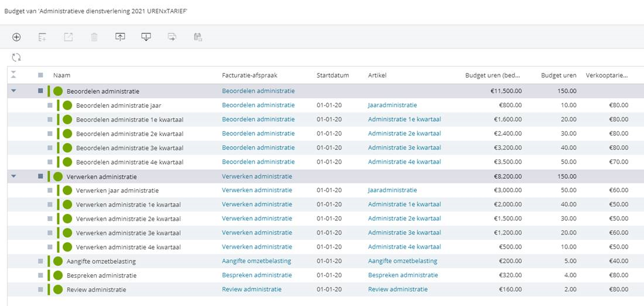The image size is (644, 306).
Task: Click green status circle of Beoordelen administratie 4e kwartaal
Action: point(67,162)
